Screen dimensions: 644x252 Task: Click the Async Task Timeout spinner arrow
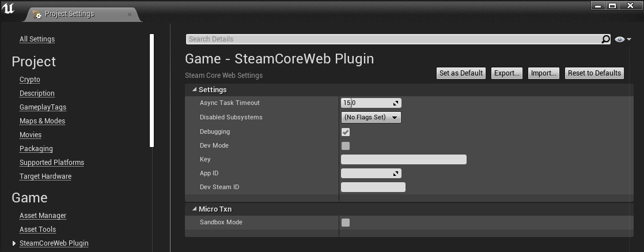(x=396, y=103)
